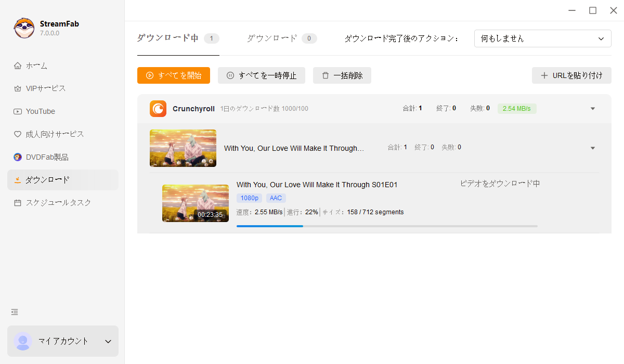
Task: Click the YouTube icon in the sidebar
Action: coord(18,111)
